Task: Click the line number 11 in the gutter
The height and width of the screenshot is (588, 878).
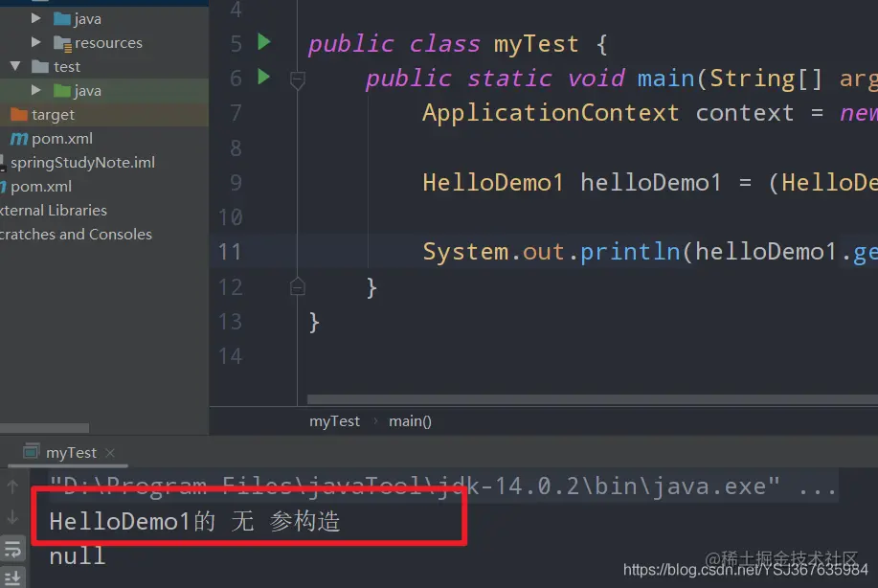Action: coord(230,252)
